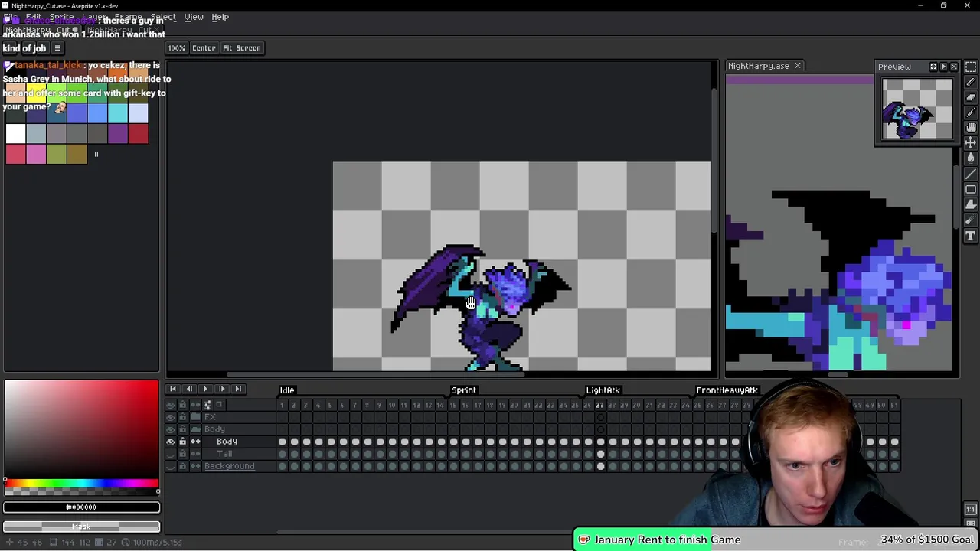Lock the Background layer
Screen dimensions: 980x551
(183, 466)
